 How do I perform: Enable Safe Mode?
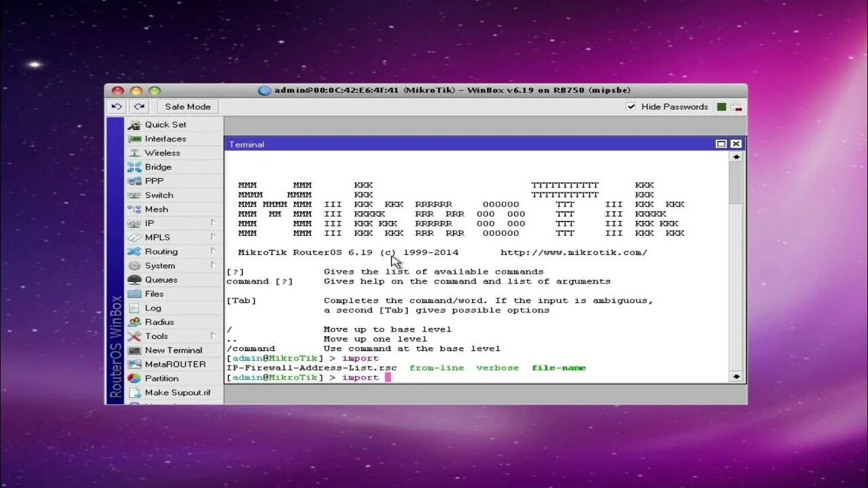pos(188,106)
